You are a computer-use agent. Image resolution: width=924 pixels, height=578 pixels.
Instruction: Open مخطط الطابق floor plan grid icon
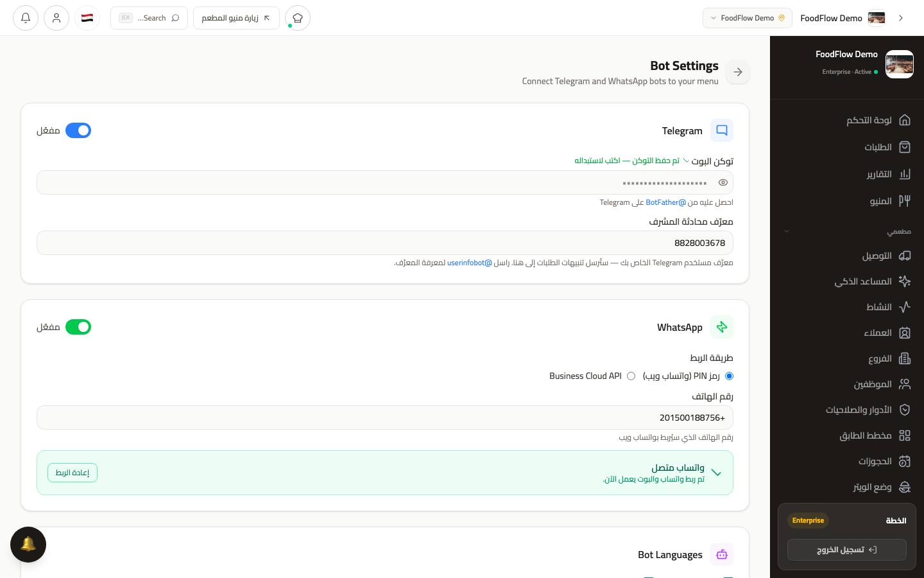pyautogui.click(x=905, y=435)
